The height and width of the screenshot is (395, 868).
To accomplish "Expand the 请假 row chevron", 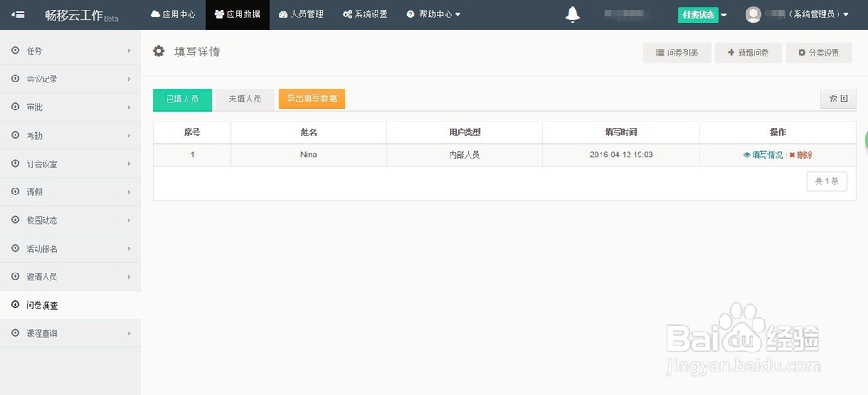I will 129,192.
